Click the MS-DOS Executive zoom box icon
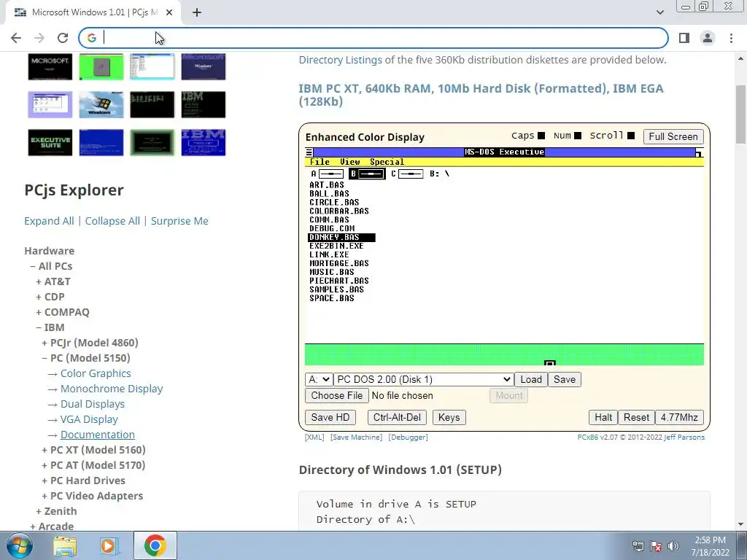This screenshot has height=560, width=747. click(x=699, y=152)
